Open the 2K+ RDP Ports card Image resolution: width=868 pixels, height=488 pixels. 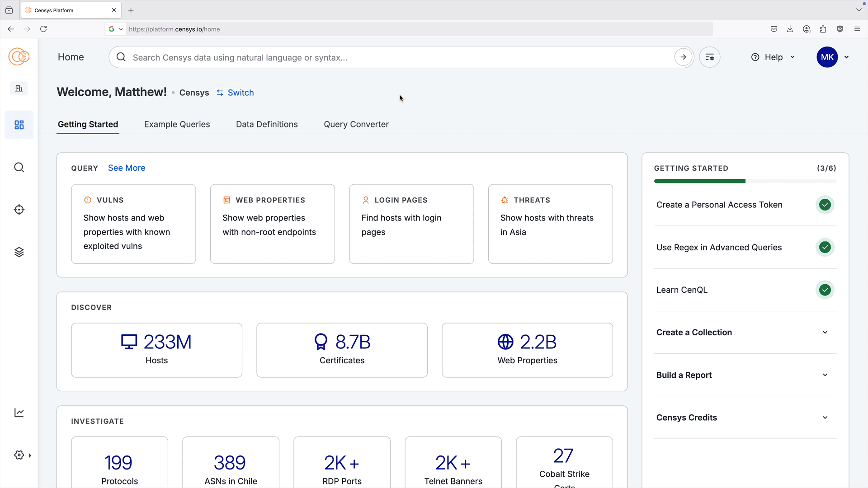(342, 462)
